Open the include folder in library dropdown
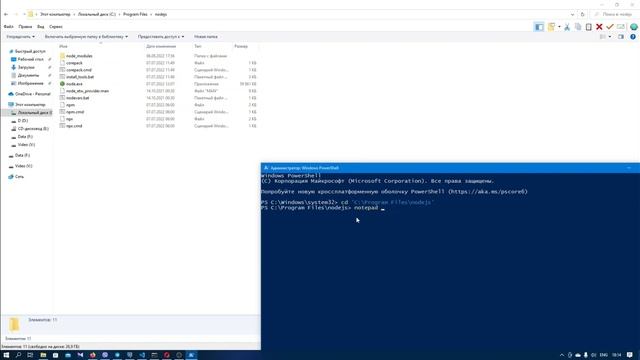The width and height of the screenshot is (640, 360). click(86, 37)
